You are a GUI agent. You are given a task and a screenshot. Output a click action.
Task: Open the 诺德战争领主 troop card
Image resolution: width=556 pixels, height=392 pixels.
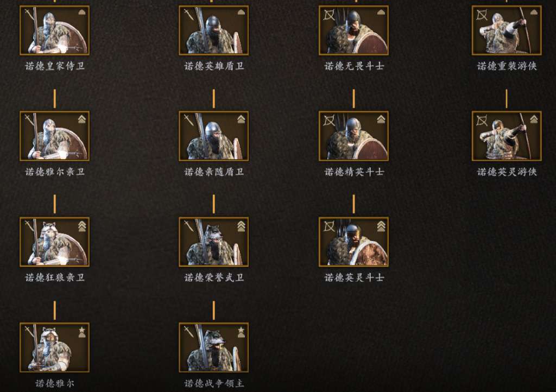point(213,347)
